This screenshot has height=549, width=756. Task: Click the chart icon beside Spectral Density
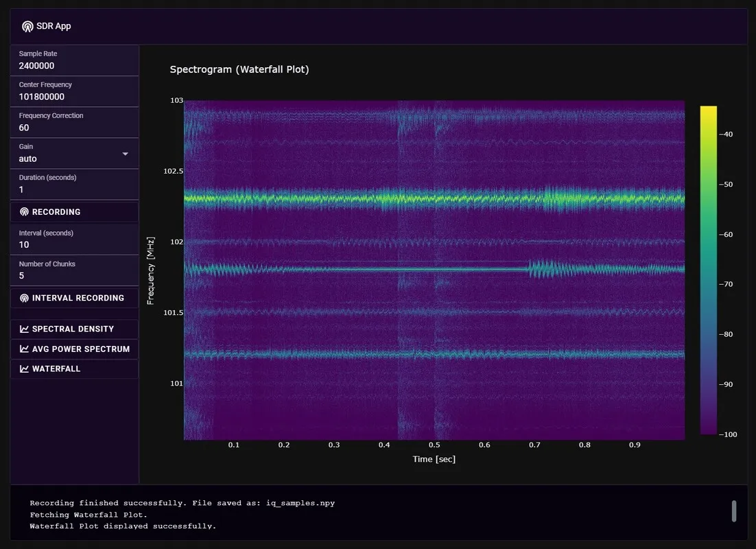24,329
